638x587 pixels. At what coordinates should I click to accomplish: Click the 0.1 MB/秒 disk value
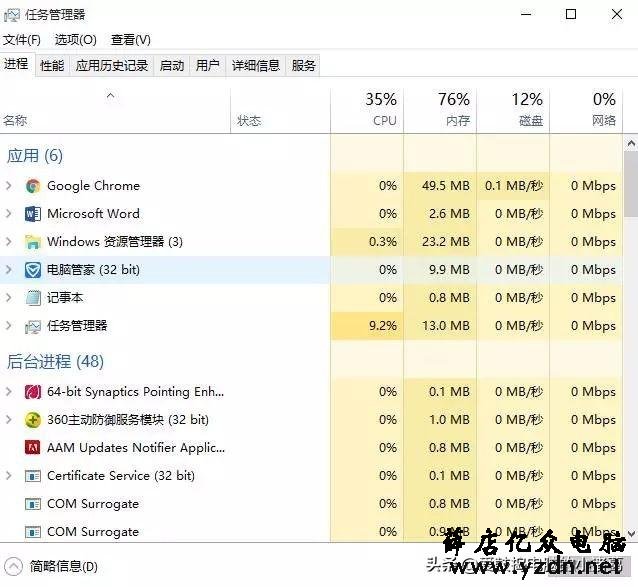(514, 186)
